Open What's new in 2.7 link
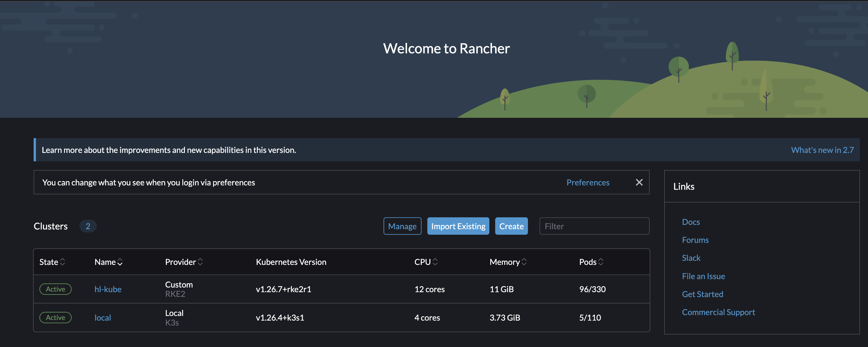 point(822,150)
